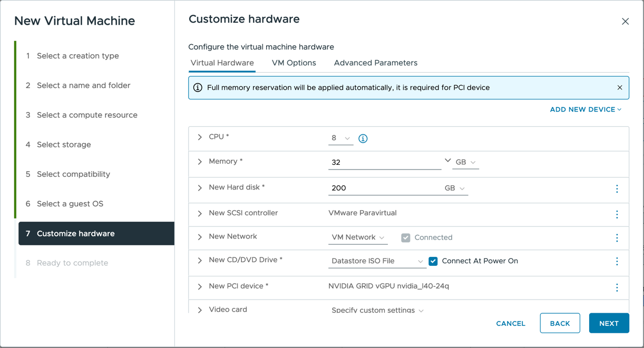Go to Select storage step
The width and height of the screenshot is (644, 348).
coord(64,145)
